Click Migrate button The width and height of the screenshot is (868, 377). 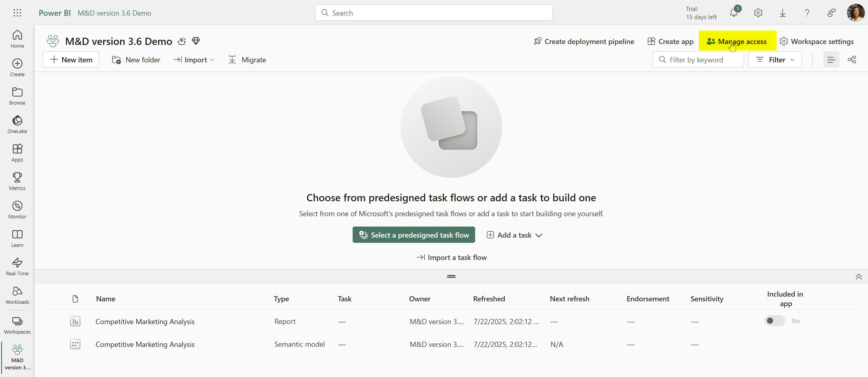coord(247,60)
